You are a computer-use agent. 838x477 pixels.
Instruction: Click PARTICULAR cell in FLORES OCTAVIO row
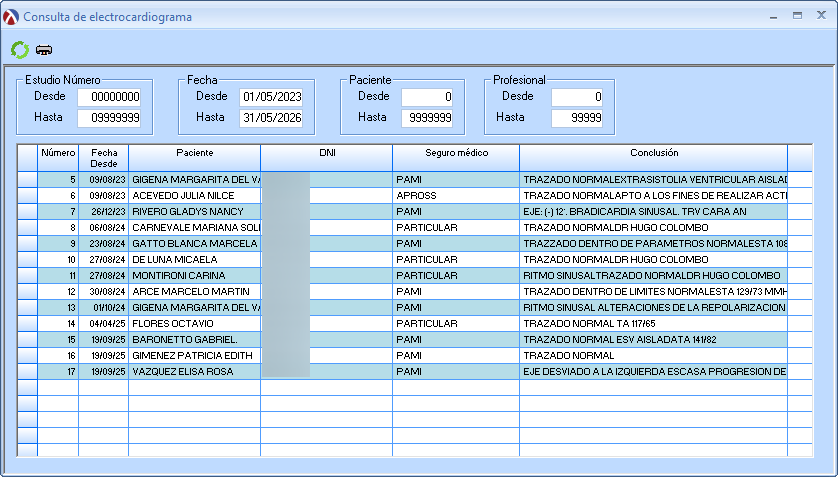coord(456,324)
